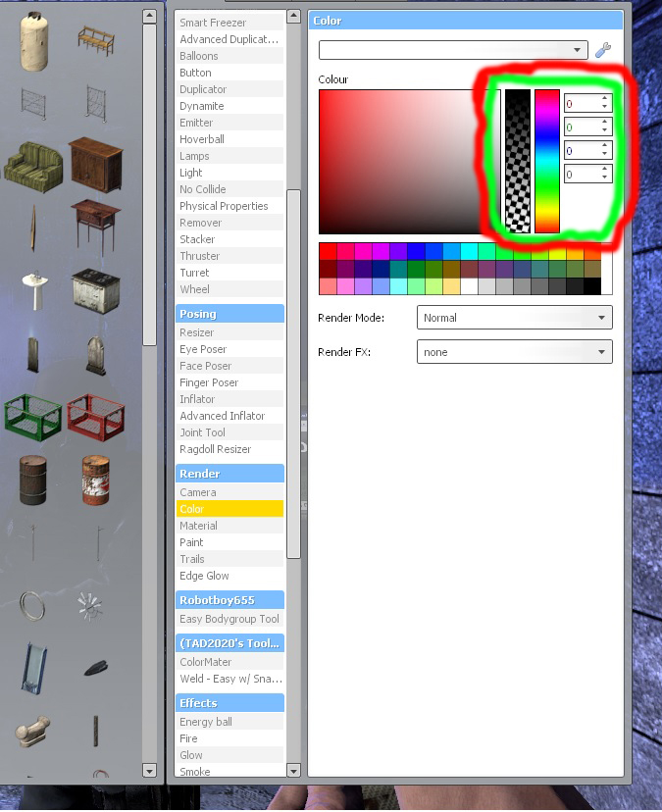Image resolution: width=662 pixels, height=812 pixels.
Task: Select the cyan palette swatch
Action: point(469,251)
